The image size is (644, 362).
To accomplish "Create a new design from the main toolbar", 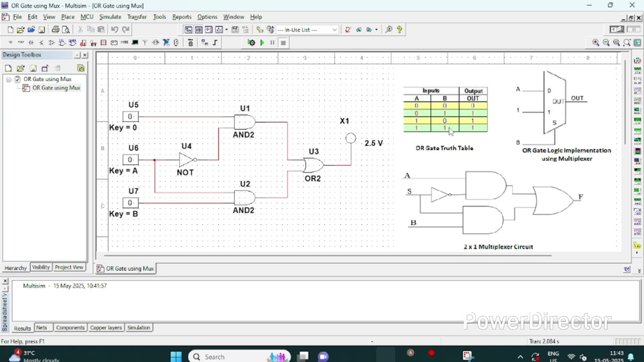I will [x=10, y=30].
